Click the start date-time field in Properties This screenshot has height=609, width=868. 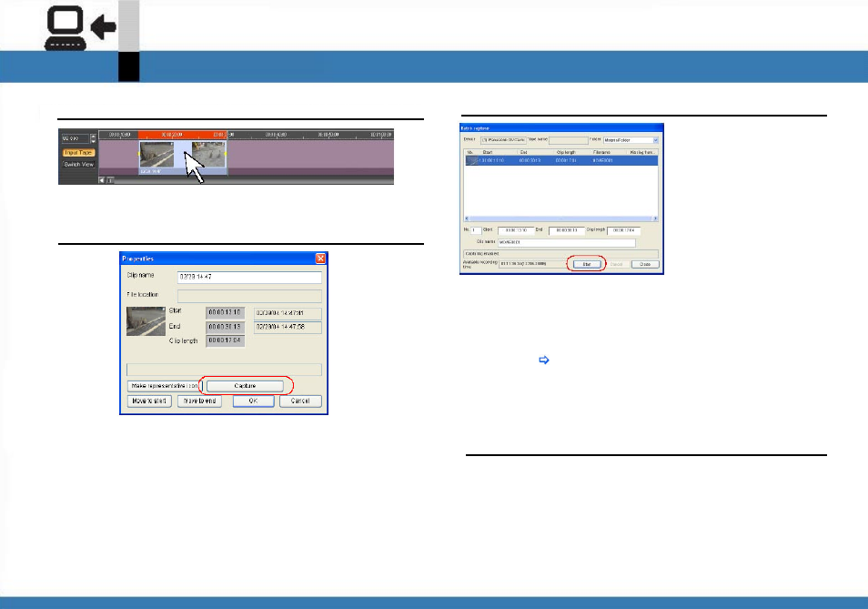pos(288,313)
